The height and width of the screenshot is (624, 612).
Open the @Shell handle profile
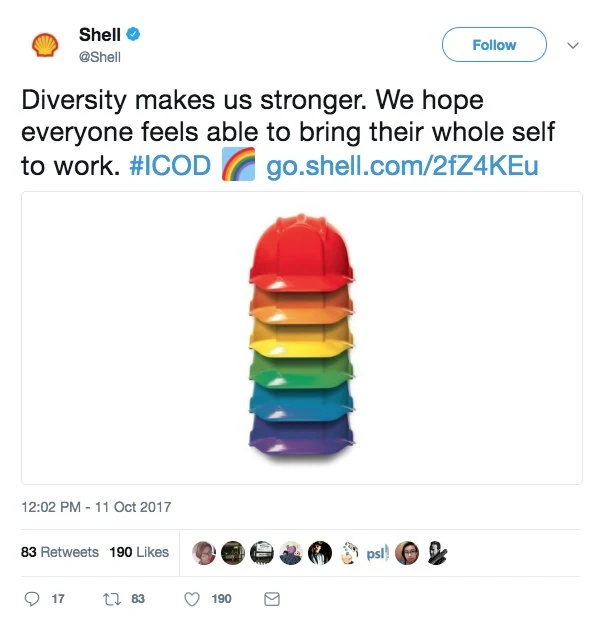[x=100, y=57]
